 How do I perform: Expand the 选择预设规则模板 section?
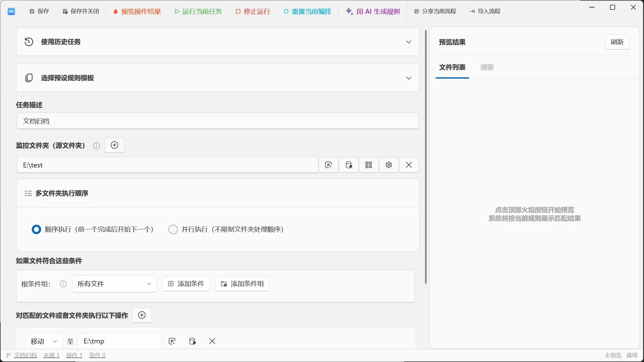[218, 78]
